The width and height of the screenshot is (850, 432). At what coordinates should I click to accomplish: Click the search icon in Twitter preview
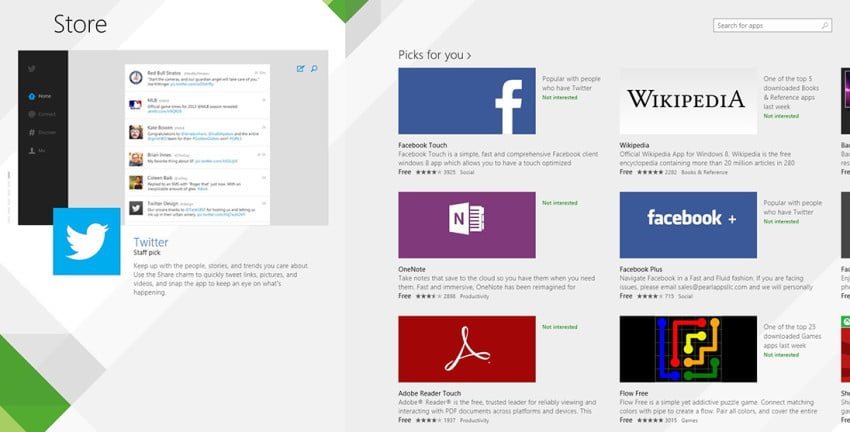[314, 69]
